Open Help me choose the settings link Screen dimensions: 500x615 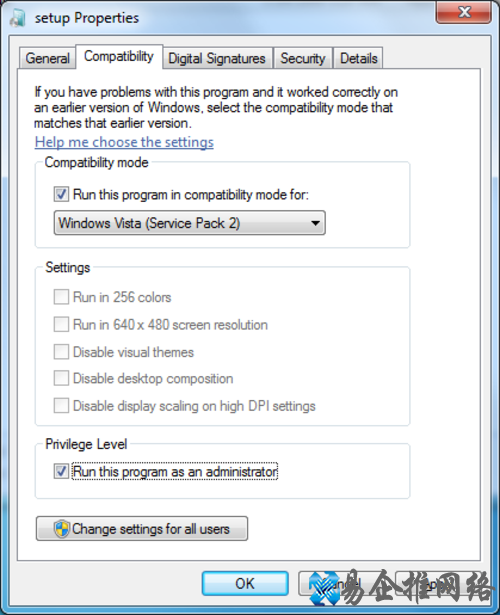[124, 142]
